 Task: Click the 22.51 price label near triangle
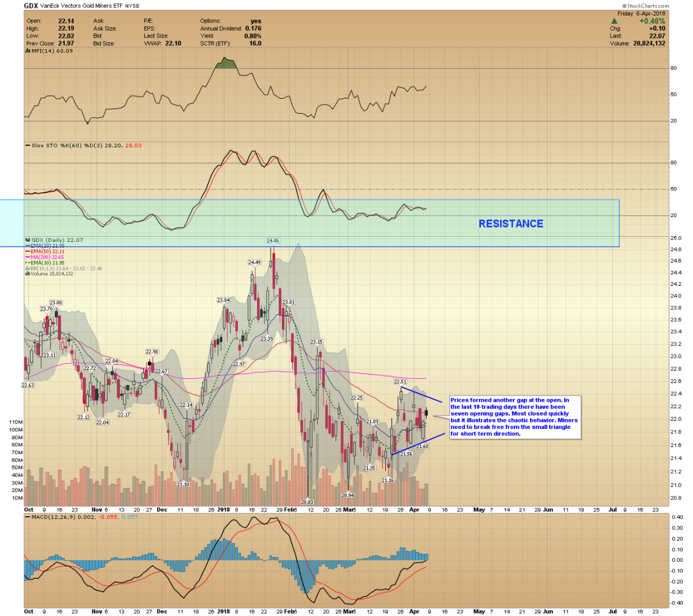pyautogui.click(x=400, y=382)
